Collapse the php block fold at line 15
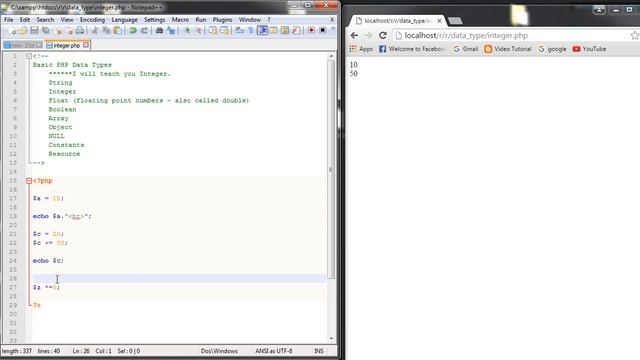 (x=29, y=181)
